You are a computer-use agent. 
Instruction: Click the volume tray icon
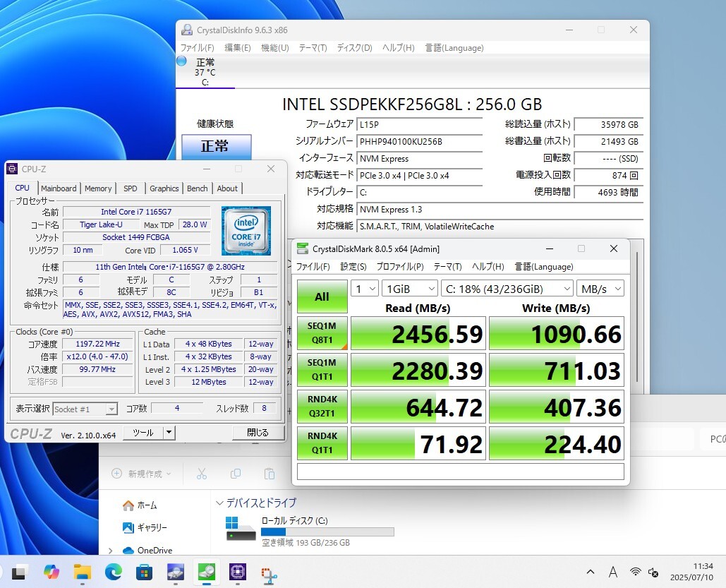pos(653,572)
